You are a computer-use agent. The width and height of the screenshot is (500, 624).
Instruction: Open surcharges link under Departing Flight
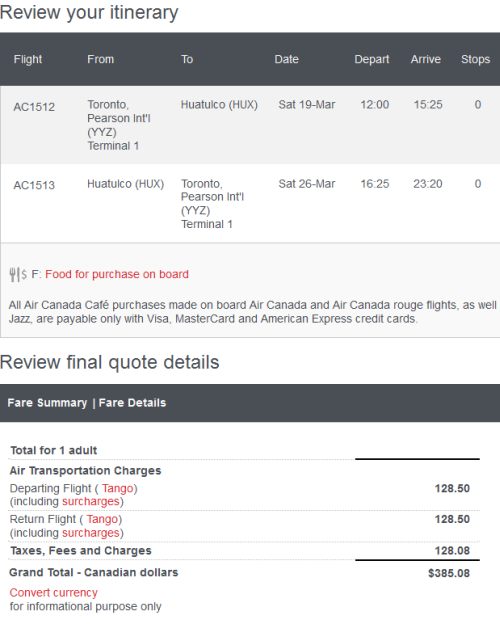coord(91,501)
